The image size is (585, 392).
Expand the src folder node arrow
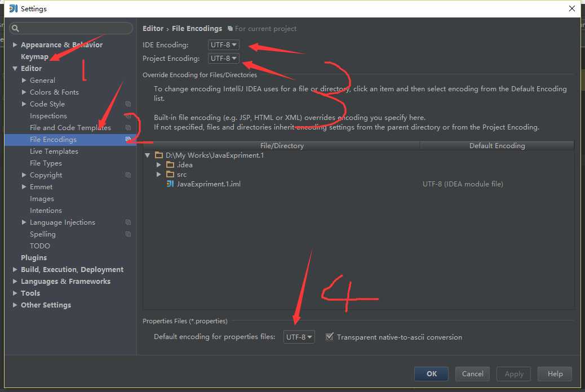pos(158,174)
